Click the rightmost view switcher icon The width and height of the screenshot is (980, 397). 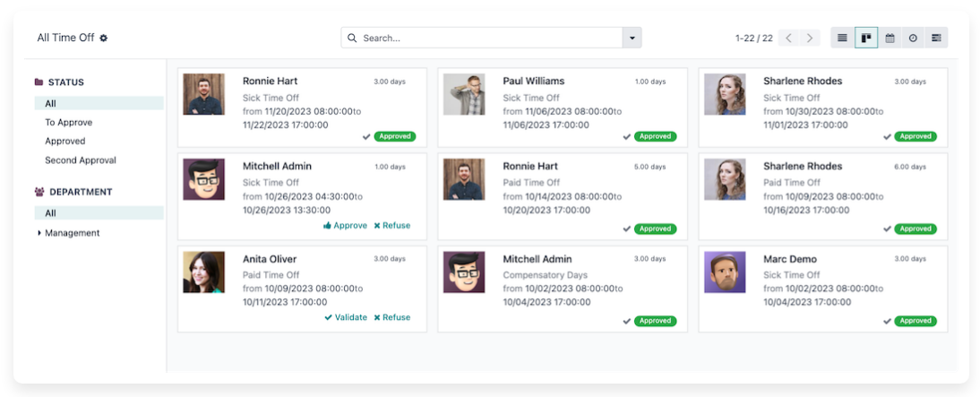point(936,38)
